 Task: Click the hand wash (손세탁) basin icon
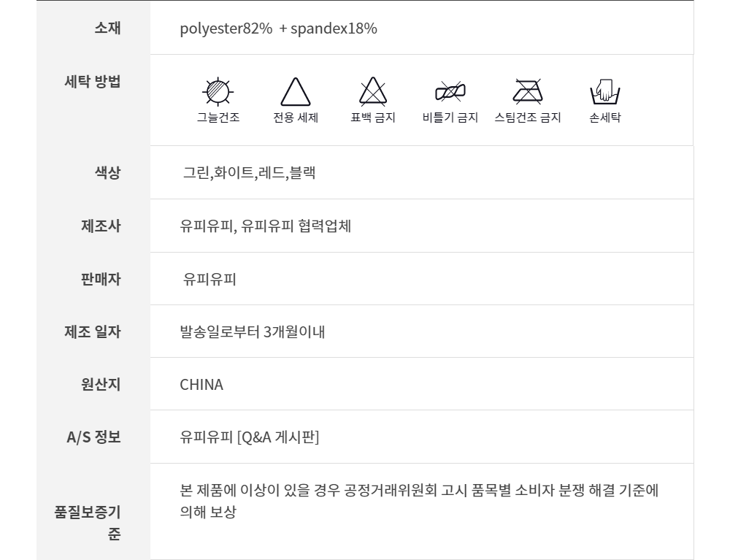(x=604, y=92)
